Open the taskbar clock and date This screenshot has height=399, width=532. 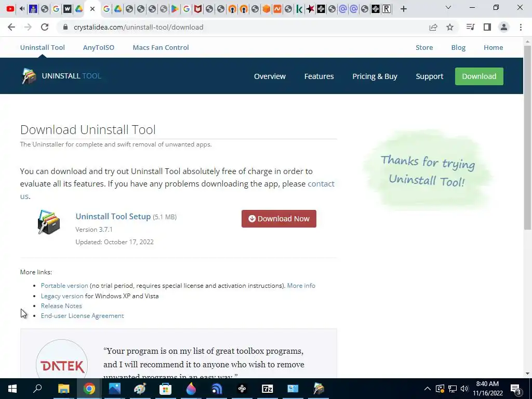[x=487, y=389]
